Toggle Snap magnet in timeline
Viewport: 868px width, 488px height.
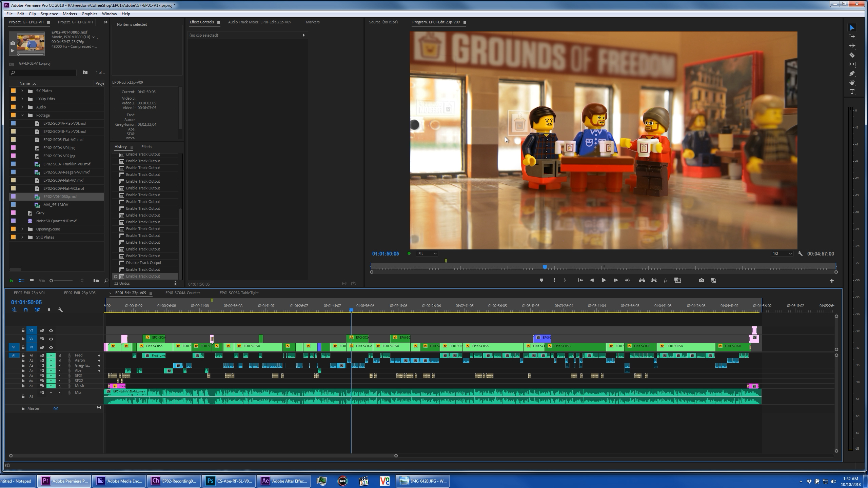pyautogui.click(x=26, y=310)
